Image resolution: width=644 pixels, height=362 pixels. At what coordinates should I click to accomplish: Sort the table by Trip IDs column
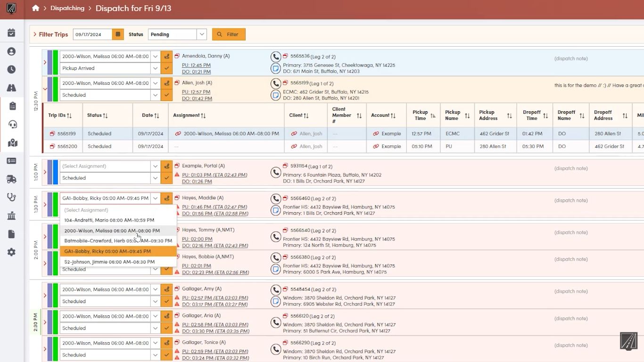(60, 115)
